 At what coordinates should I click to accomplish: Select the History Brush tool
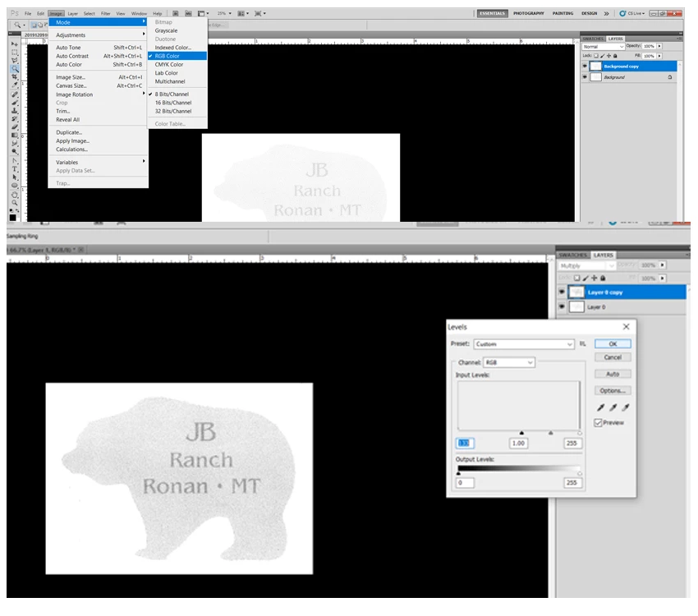[15, 119]
